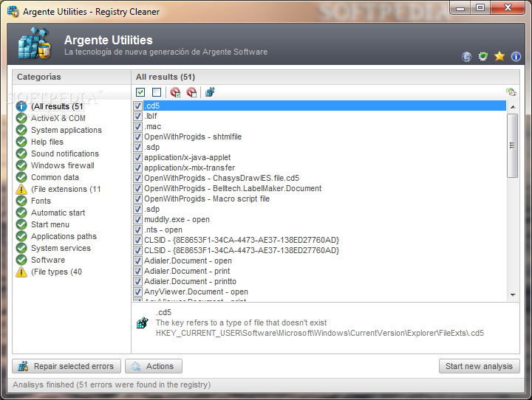Open the Automatic start category
This screenshot has width=532, height=400.
click(58, 213)
